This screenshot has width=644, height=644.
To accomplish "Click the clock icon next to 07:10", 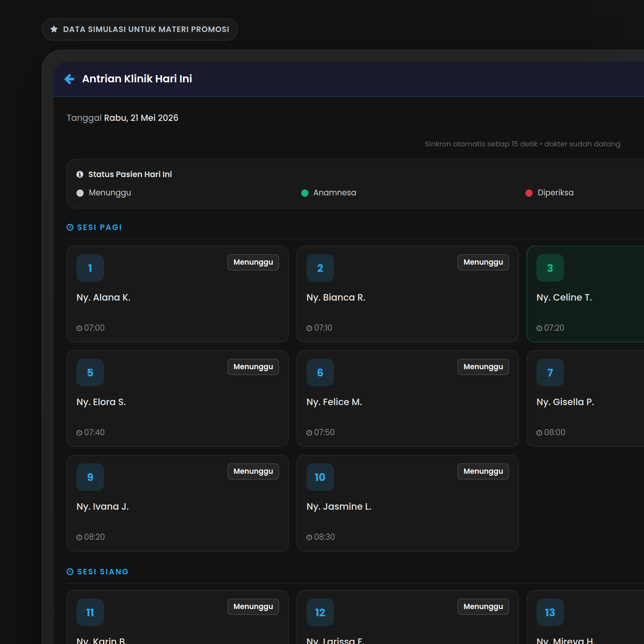I will pyautogui.click(x=309, y=328).
